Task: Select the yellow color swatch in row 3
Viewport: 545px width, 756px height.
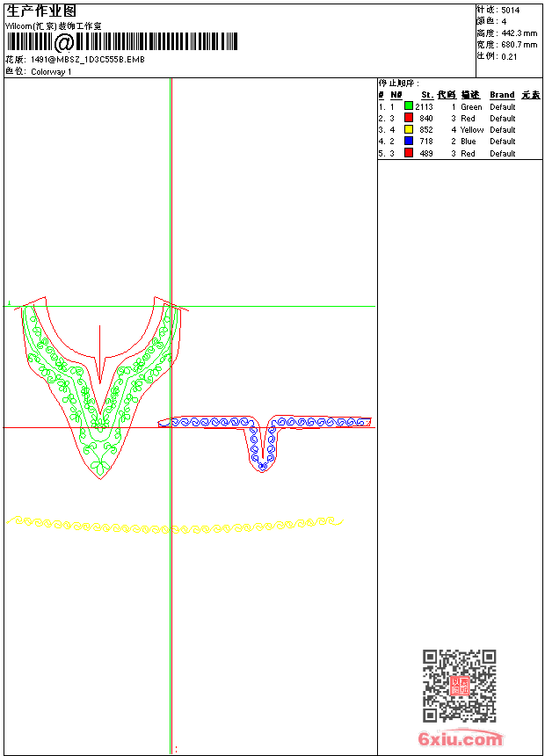Action: click(x=409, y=129)
